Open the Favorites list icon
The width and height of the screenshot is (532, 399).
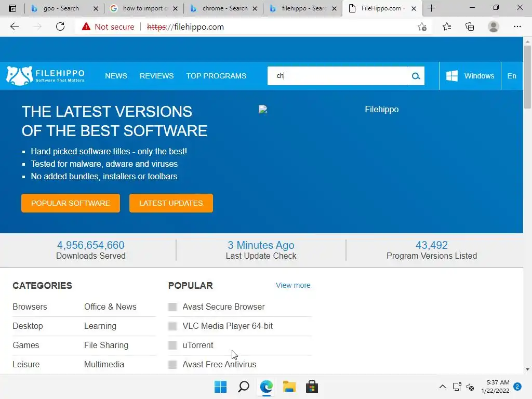coord(446,26)
